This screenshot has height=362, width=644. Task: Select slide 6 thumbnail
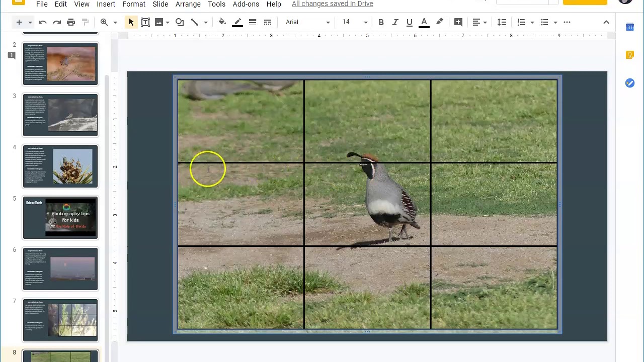[60, 269]
